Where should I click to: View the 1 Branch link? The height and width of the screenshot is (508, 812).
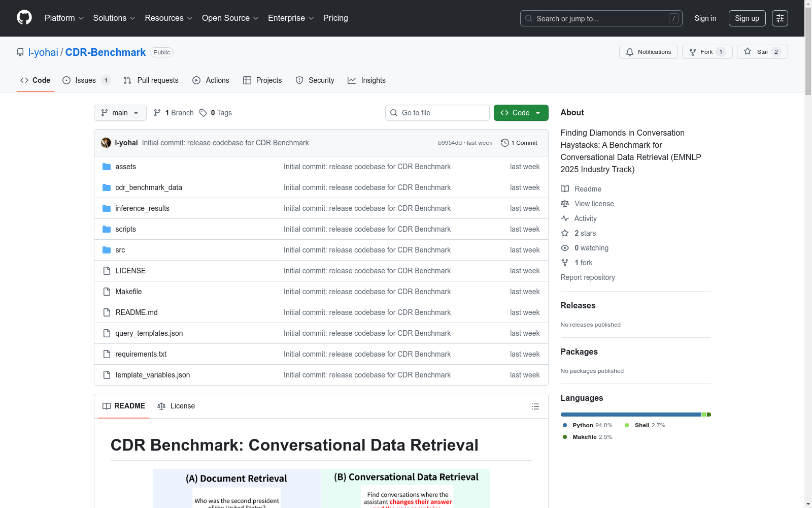[x=174, y=113]
